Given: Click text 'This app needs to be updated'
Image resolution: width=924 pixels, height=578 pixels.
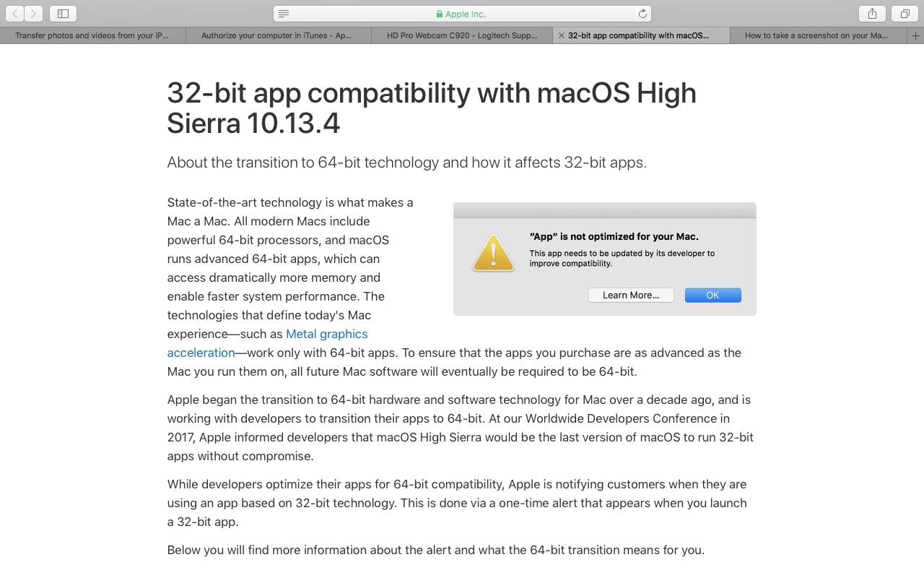Looking at the screenshot, I should click(622, 259).
